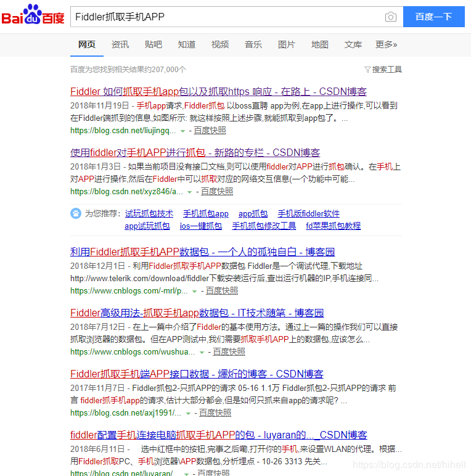The width and height of the screenshot is (471, 476).
Task: Open 百度快照 for the liujingq result
Action: coord(210,131)
